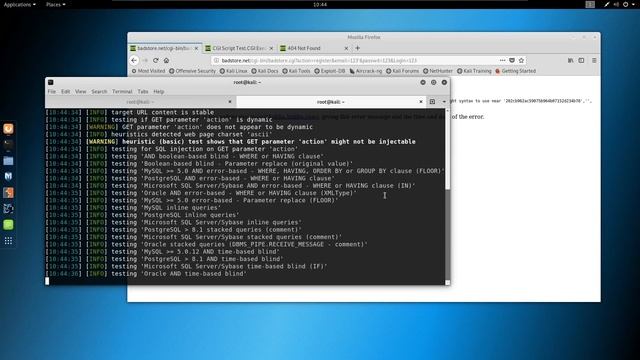This screenshot has width=640, height=360.
Task: Switch to second root@kali terminal tab
Action: coord(331,102)
